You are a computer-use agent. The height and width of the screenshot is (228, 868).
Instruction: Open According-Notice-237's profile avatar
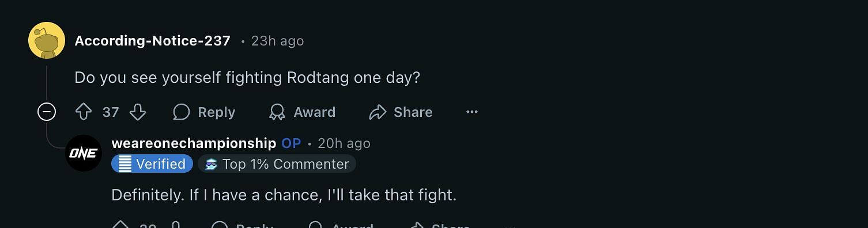(47, 40)
